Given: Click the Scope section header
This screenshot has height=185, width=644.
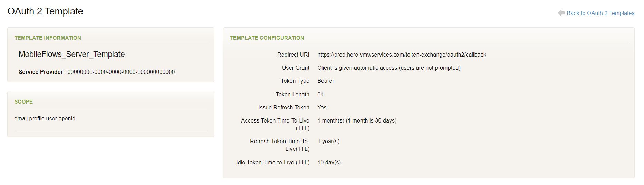Looking at the screenshot, I should [23, 102].
